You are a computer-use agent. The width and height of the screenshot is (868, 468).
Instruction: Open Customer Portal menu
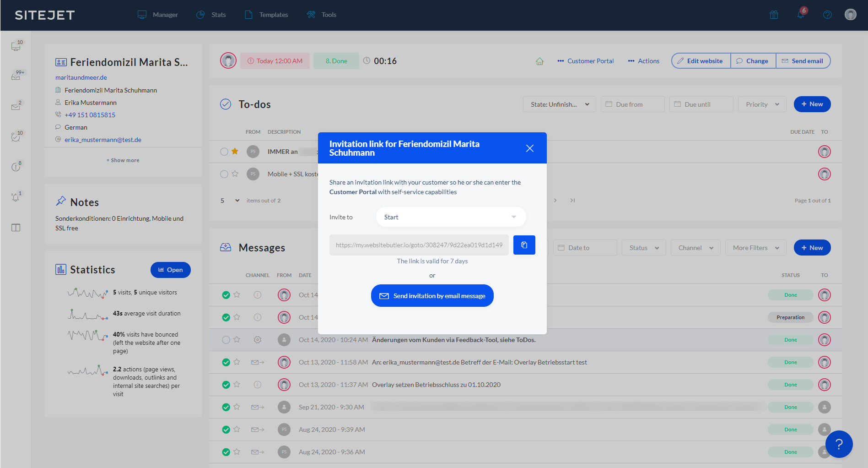585,61
